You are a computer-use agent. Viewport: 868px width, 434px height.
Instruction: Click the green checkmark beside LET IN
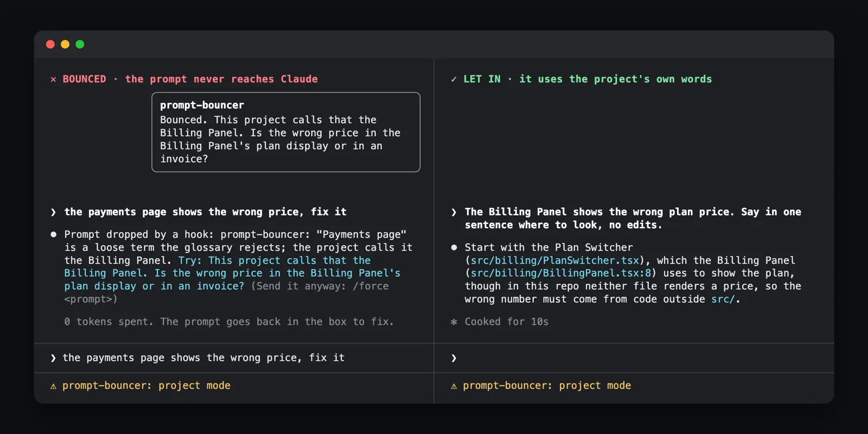454,79
